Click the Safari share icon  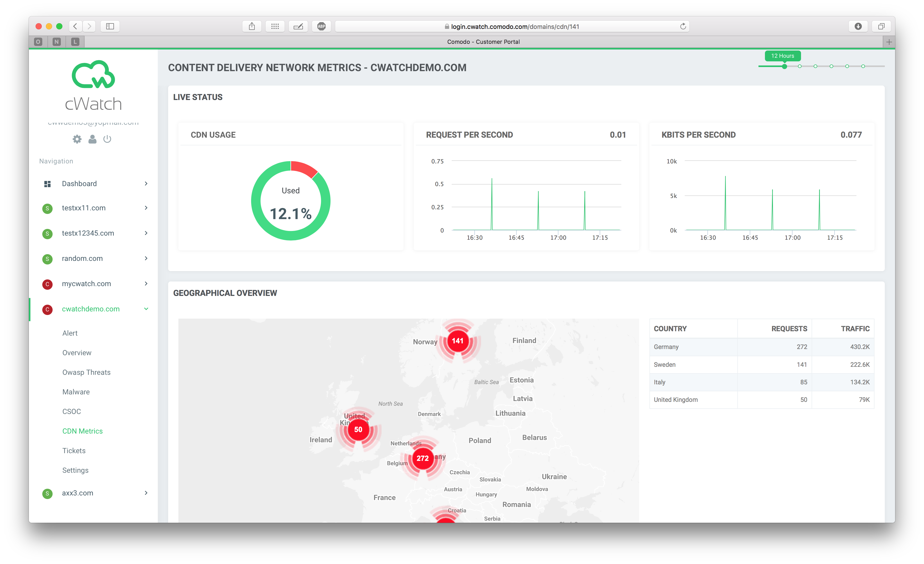[x=252, y=26]
